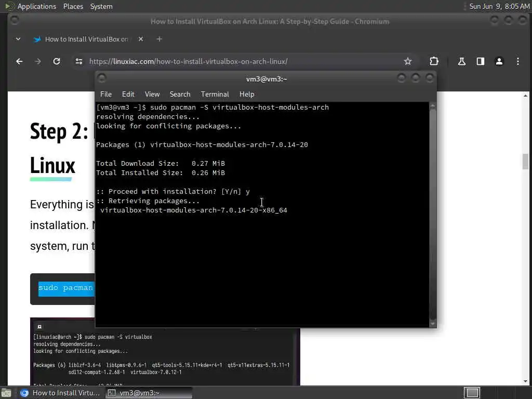Switch to Chromium in the taskbar
The height and width of the screenshot is (399, 532).
coord(60,393)
